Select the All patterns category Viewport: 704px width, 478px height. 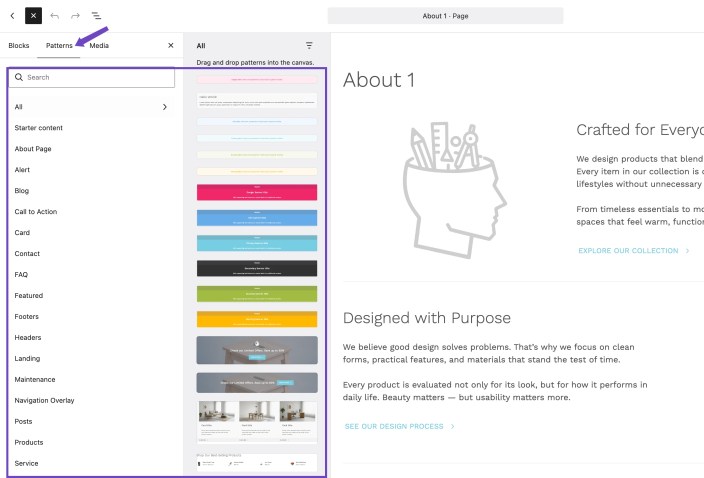coord(92,107)
